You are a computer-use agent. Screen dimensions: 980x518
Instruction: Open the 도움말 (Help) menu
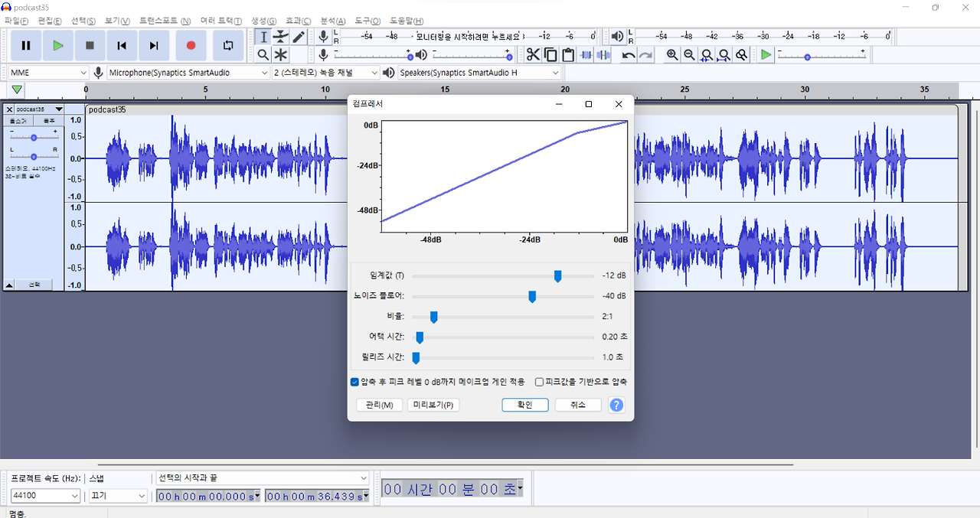click(406, 21)
